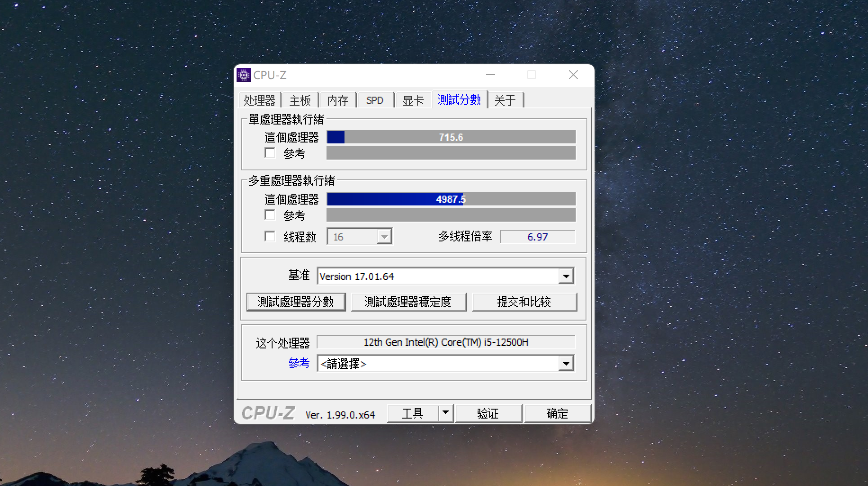Click the empty multi-thread reference bar
The width and height of the screenshot is (868, 486).
click(451, 215)
